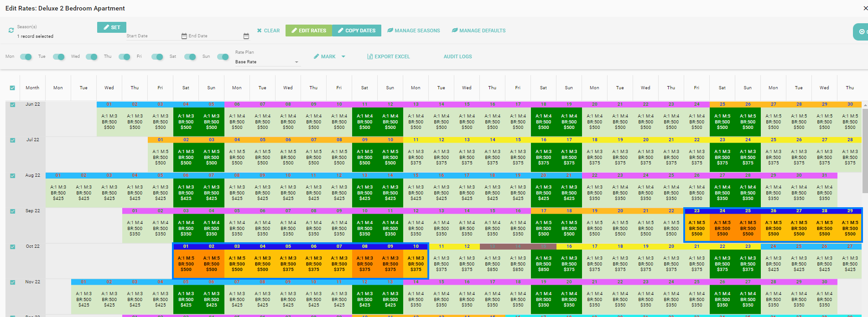Expand the Mark dropdown arrow
This screenshot has height=317, width=868.
point(343,56)
